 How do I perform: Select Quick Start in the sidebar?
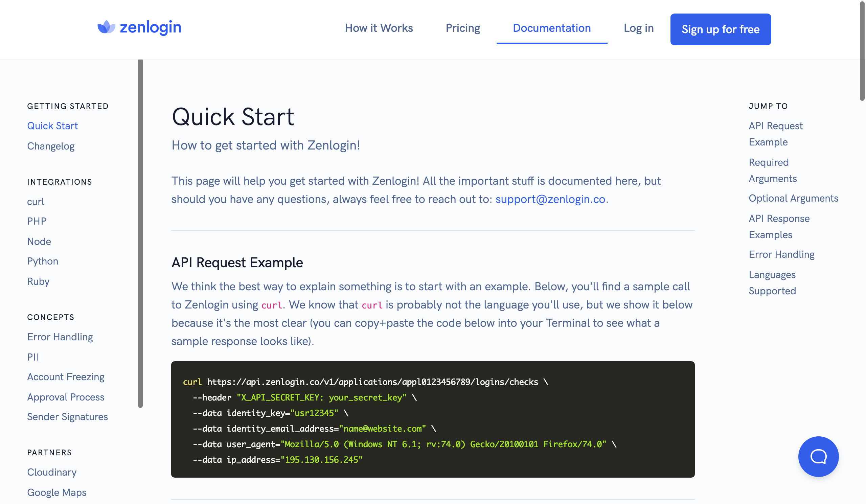point(52,126)
